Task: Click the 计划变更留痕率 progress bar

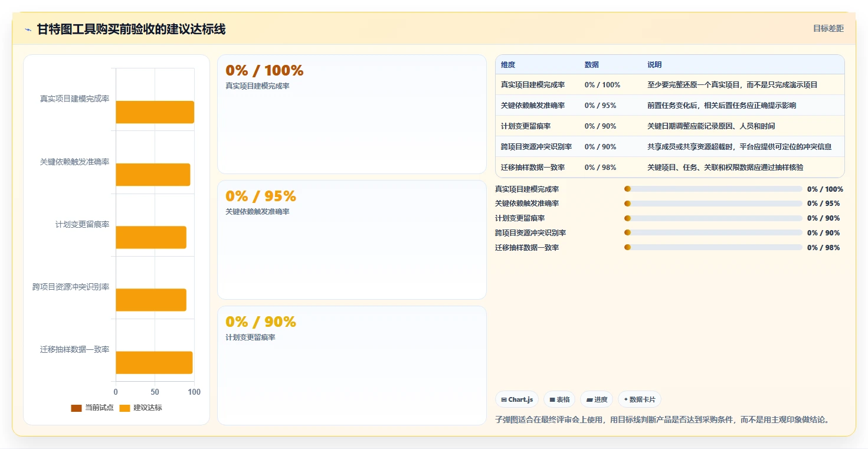Action: 713,218
